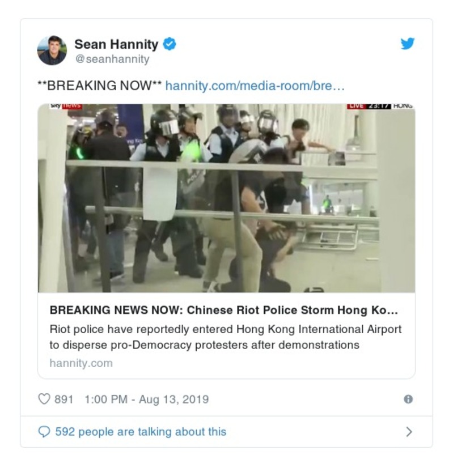
Task: Click the **BREAKING NOW** tweet text
Action: pyautogui.click(x=100, y=86)
